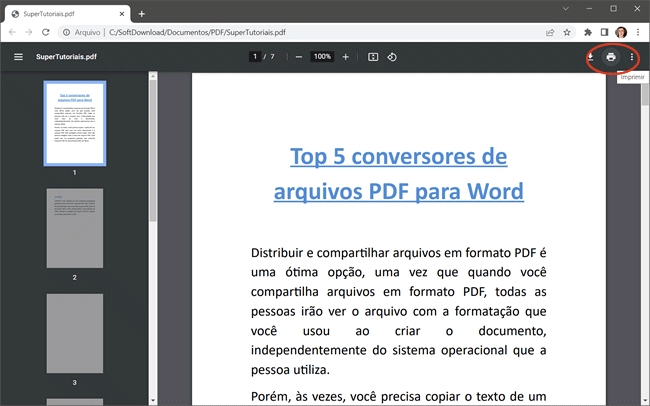Zoom in on the PDF
The image size is (650, 406).
[346, 57]
